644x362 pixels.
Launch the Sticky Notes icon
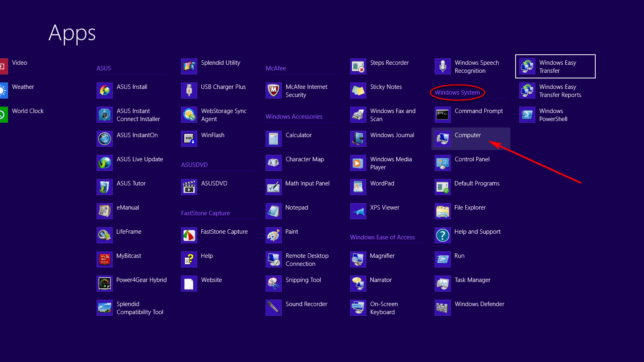click(358, 90)
